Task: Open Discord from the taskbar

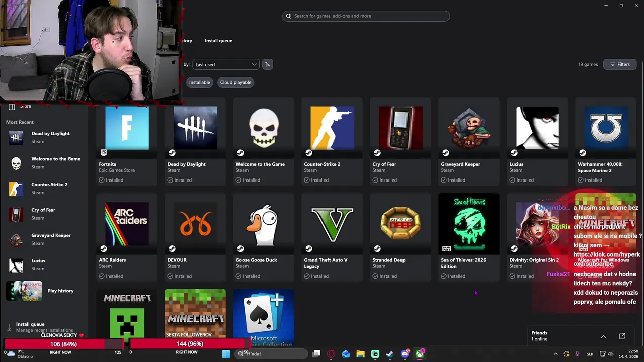Action: click(x=405, y=354)
